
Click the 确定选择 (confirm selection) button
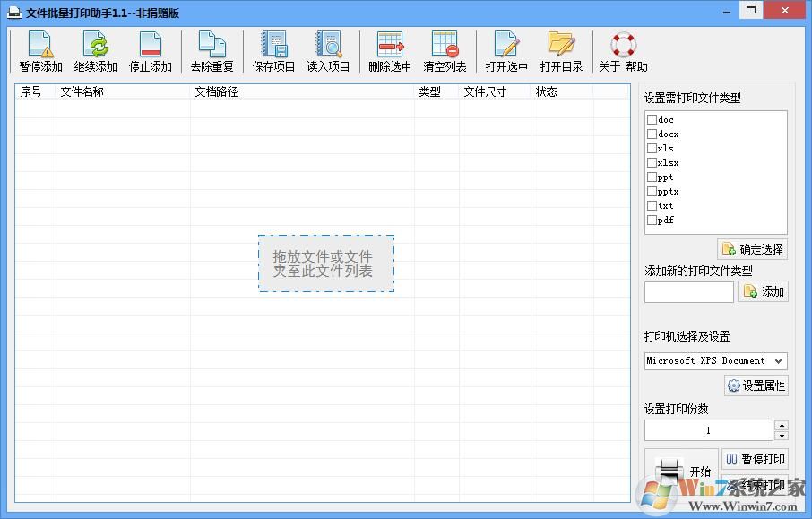click(x=756, y=249)
